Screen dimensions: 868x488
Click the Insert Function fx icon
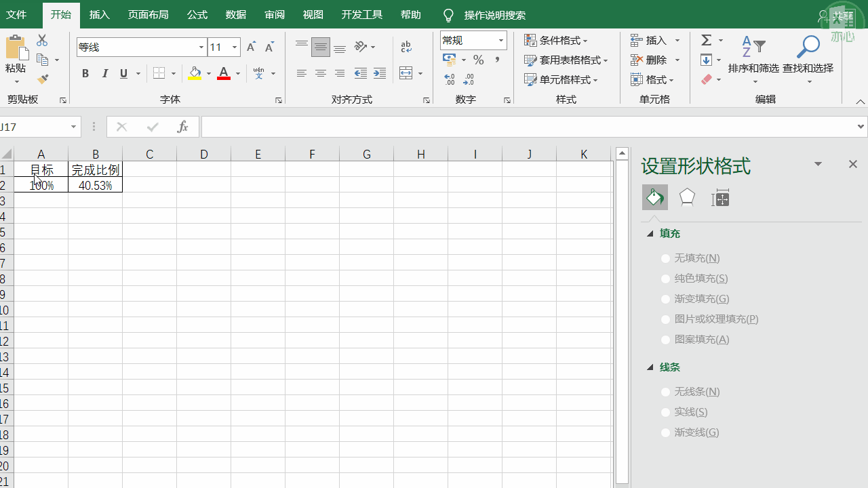pyautogui.click(x=182, y=127)
